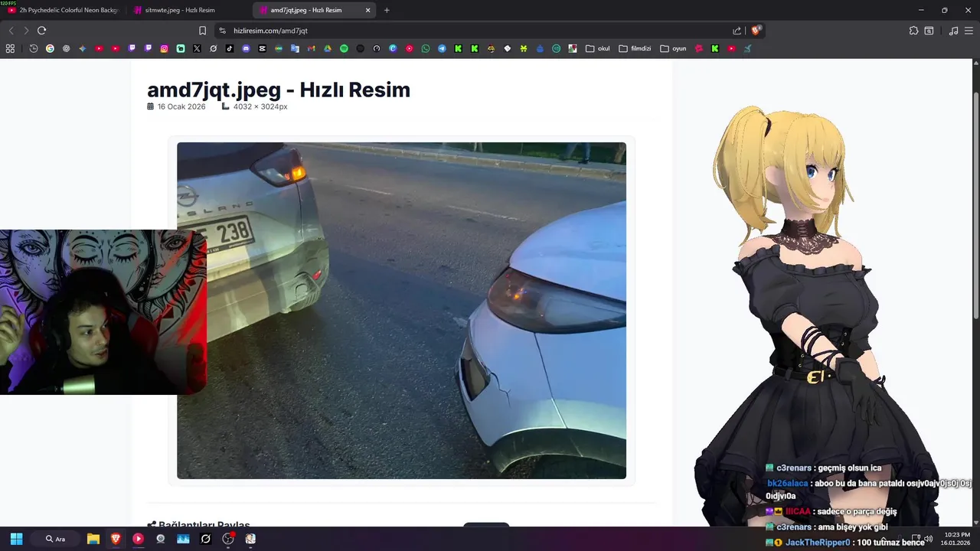
Task: Open the pink play-button app in taskbar
Action: tap(138, 539)
